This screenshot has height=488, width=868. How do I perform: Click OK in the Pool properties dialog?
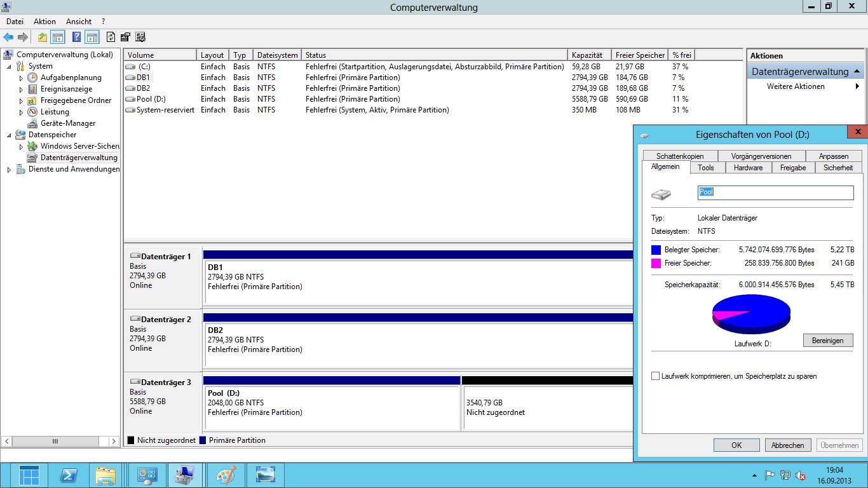736,445
